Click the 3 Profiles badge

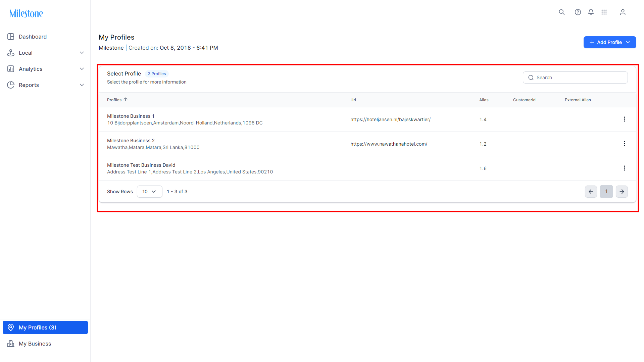coord(157,74)
